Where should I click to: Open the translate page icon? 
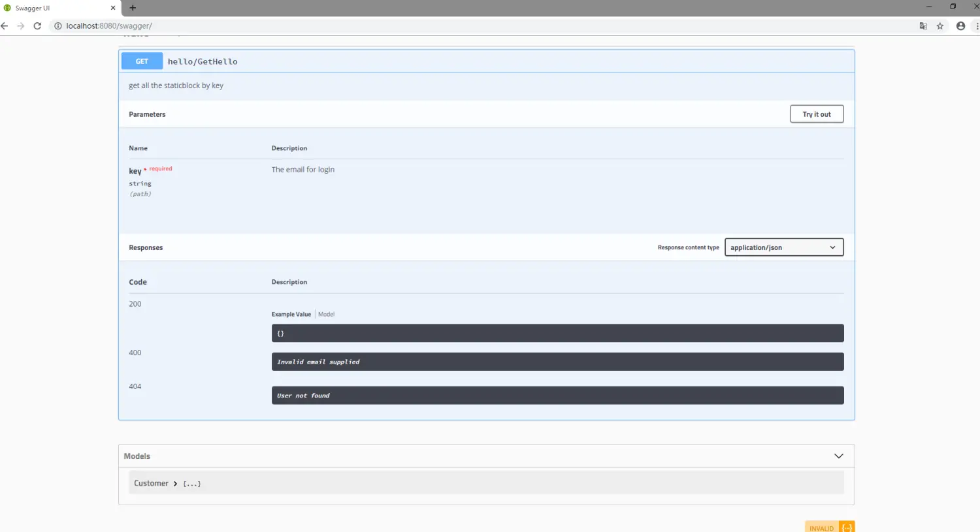[x=923, y=26]
